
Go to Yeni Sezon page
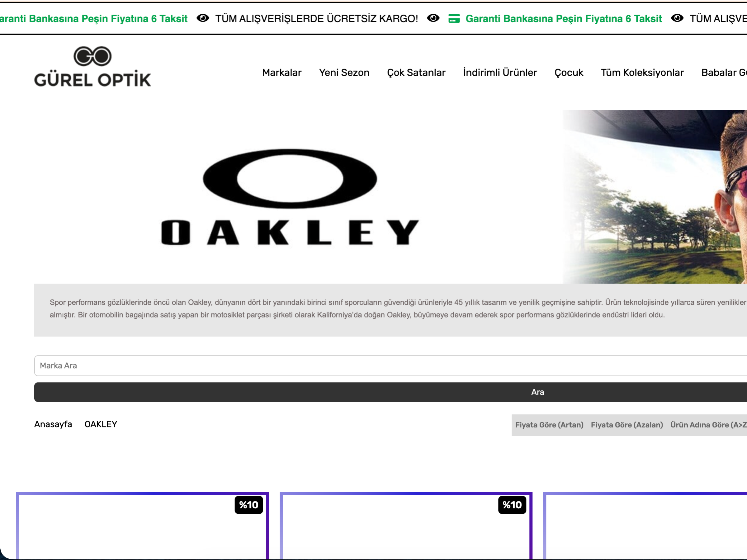point(344,73)
